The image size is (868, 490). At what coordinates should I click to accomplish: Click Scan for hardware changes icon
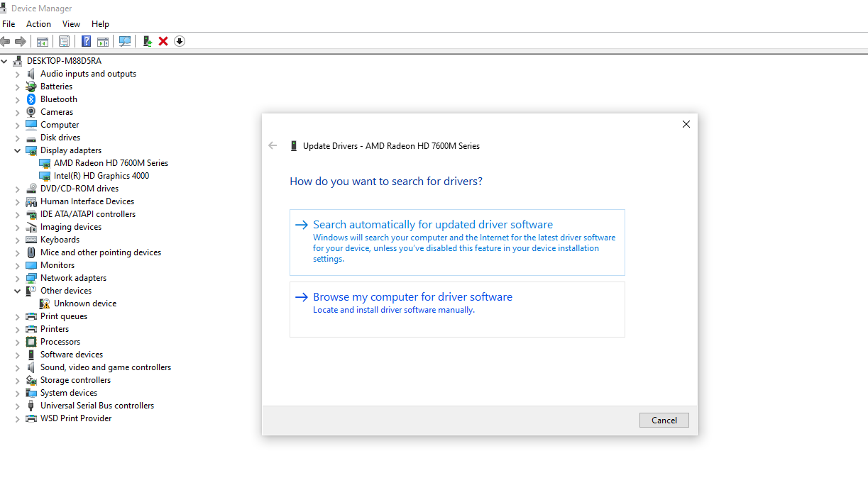tap(125, 41)
